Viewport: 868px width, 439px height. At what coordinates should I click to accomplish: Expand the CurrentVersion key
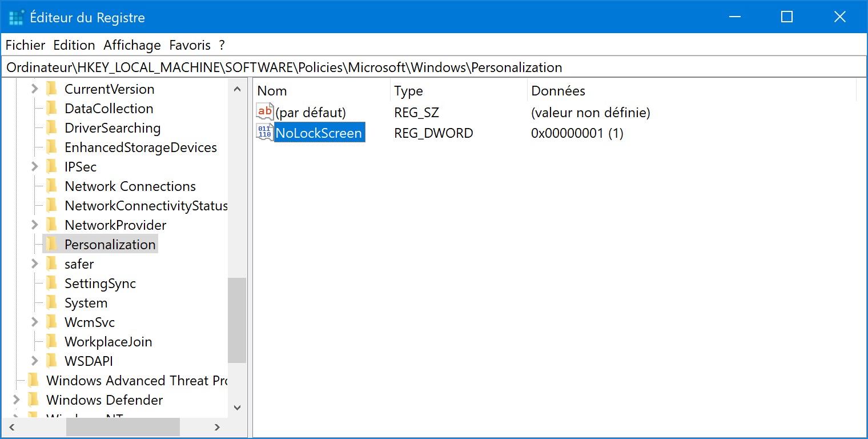pyautogui.click(x=35, y=89)
